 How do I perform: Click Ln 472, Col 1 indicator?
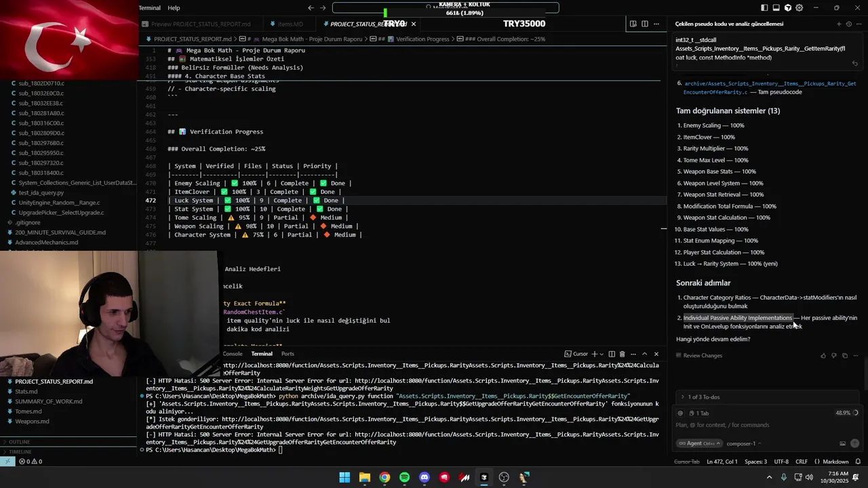click(x=722, y=462)
